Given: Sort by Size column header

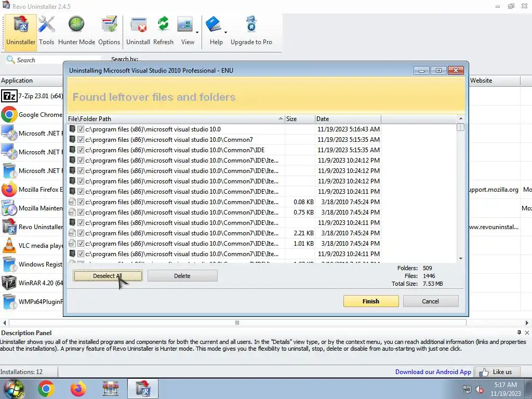Looking at the screenshot, I should (x=300, y=119).
